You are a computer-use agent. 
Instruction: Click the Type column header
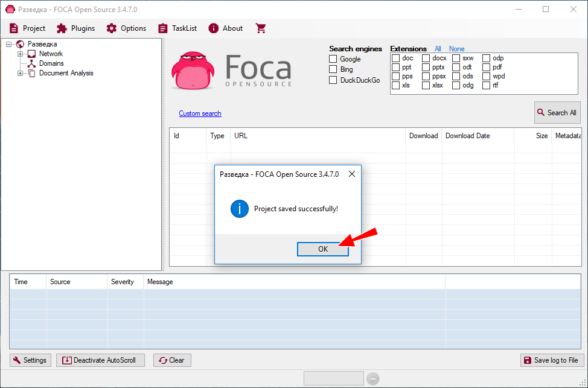(219, 136)
